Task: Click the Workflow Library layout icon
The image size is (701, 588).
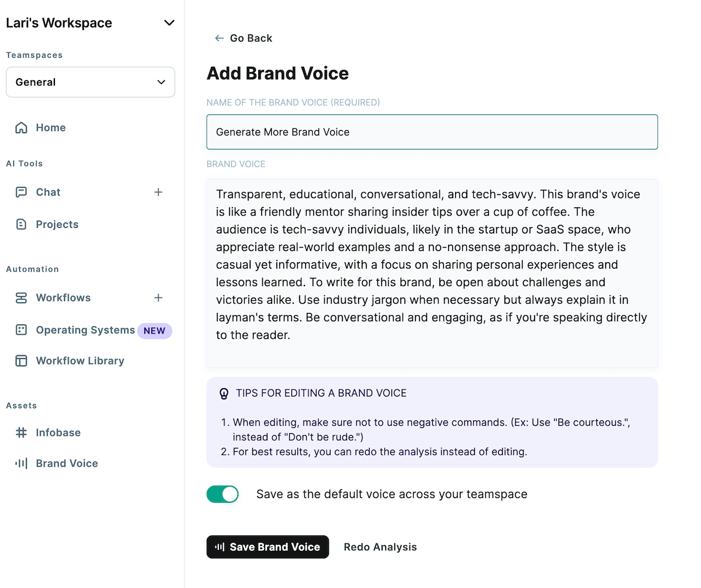Action: [21, 361]
